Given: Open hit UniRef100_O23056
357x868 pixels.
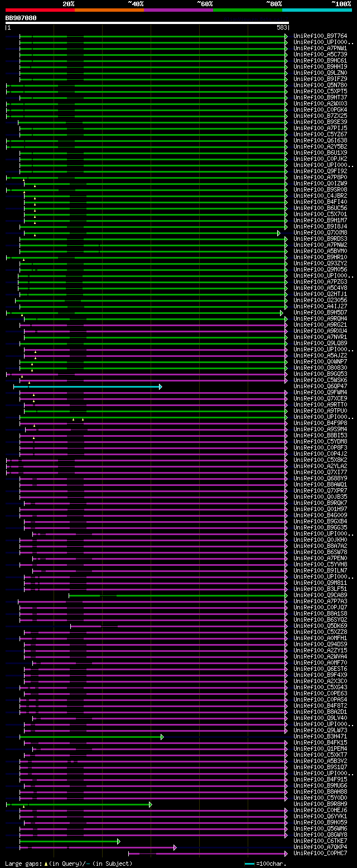Looking at the screenshot, I should [x=320, y=301].
